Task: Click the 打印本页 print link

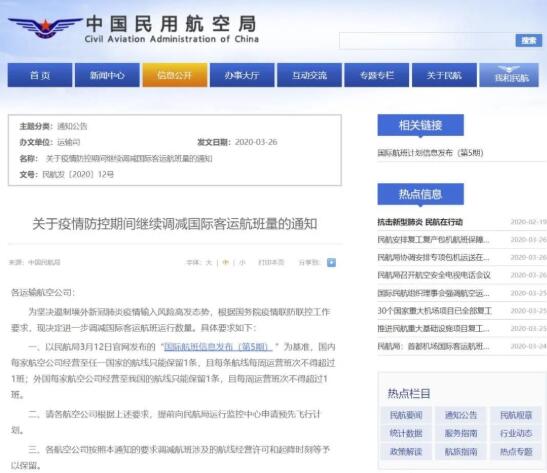Action: point(271,262)
